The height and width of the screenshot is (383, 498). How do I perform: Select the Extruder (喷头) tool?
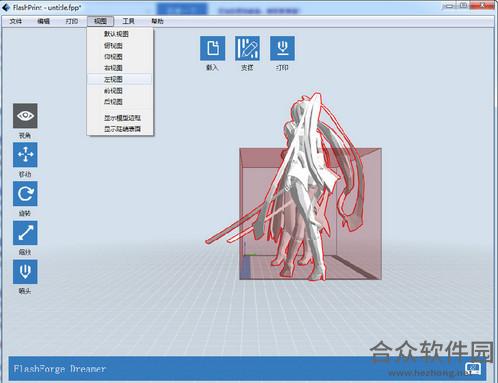25,272
